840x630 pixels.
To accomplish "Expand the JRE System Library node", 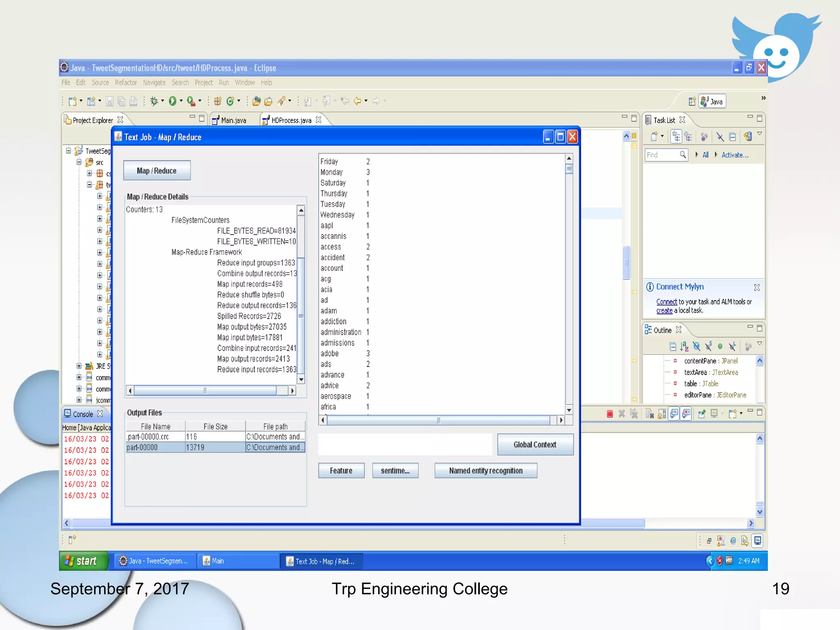I will [x=79, y=366].
